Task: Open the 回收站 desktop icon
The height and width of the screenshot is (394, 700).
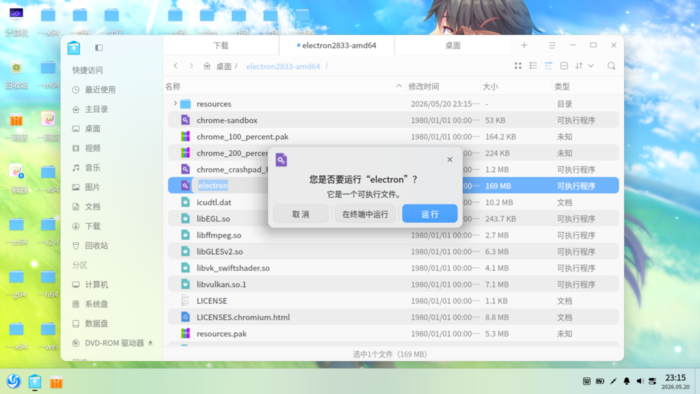Action: [16, 75]
